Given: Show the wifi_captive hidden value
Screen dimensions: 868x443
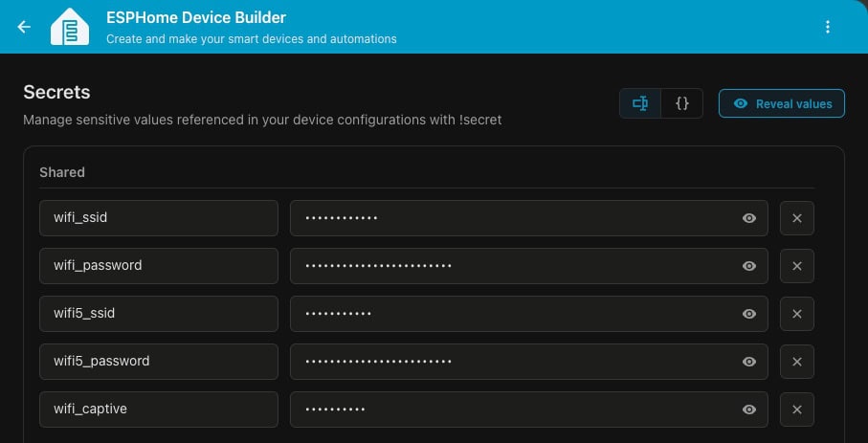Looking at the screenshot, I should coord(749,410).
